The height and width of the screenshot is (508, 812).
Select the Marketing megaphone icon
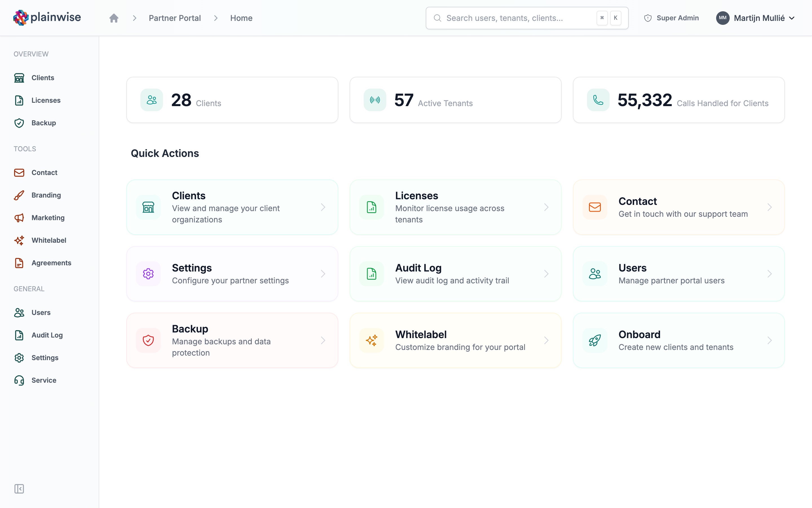pos(19,218)
